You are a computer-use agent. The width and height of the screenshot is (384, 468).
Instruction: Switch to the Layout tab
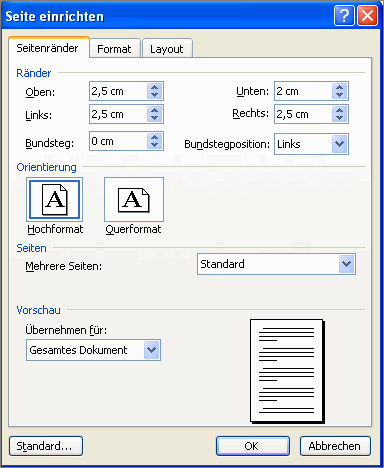point(166,49)
